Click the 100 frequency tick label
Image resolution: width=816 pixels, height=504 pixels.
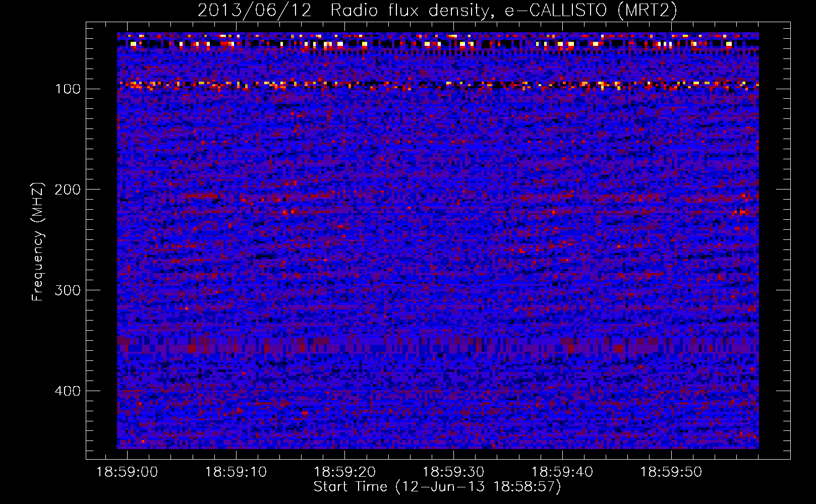[68, 89]
